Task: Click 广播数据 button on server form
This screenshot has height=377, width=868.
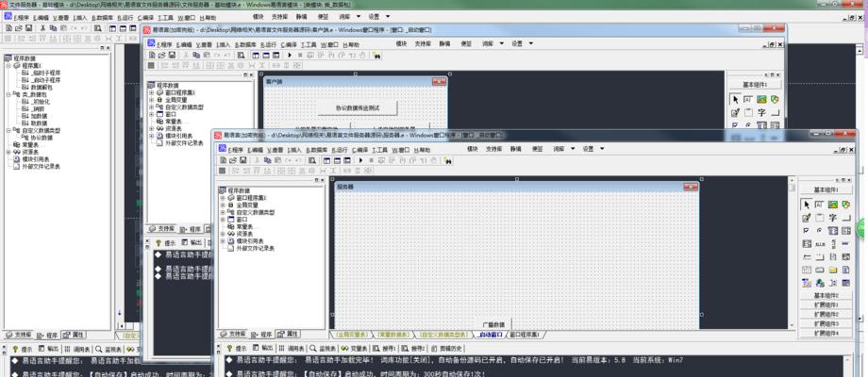Action: coord(493,324)
